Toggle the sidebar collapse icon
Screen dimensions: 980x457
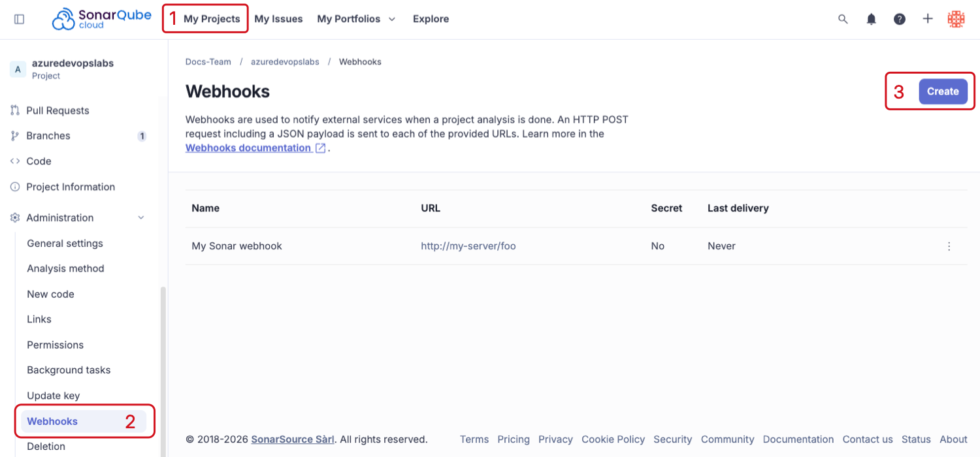pos(19,20)
